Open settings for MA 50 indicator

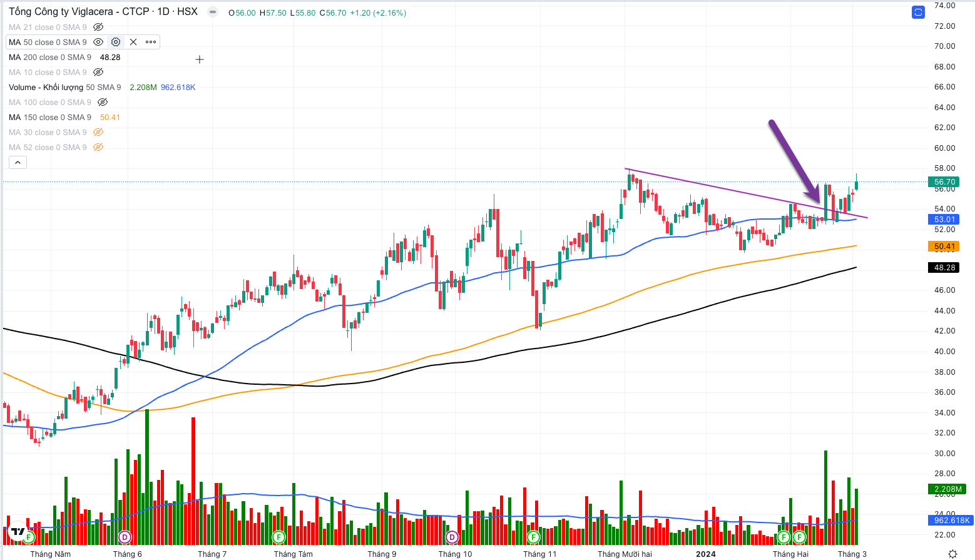(x=116, y=42)
